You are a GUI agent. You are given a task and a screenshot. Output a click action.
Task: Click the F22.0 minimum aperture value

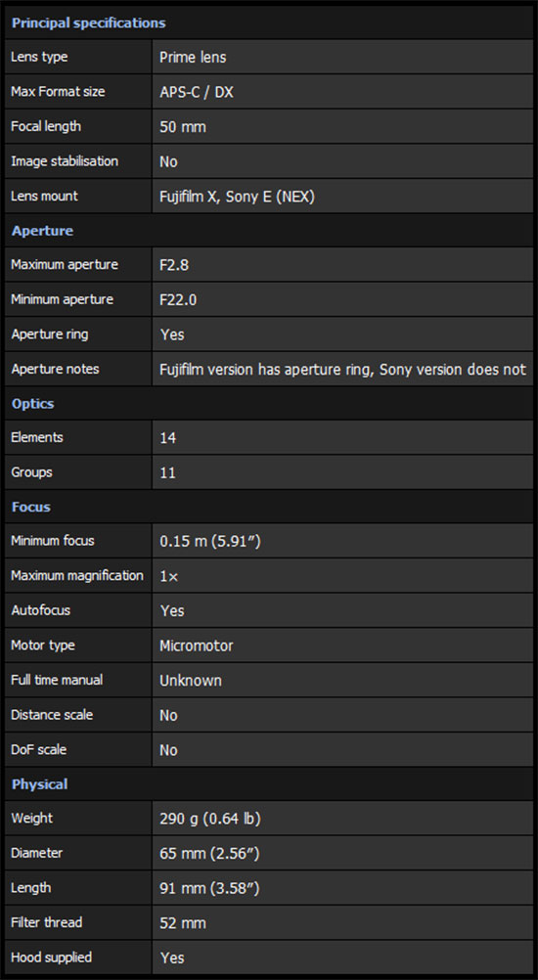click(178, 300)
